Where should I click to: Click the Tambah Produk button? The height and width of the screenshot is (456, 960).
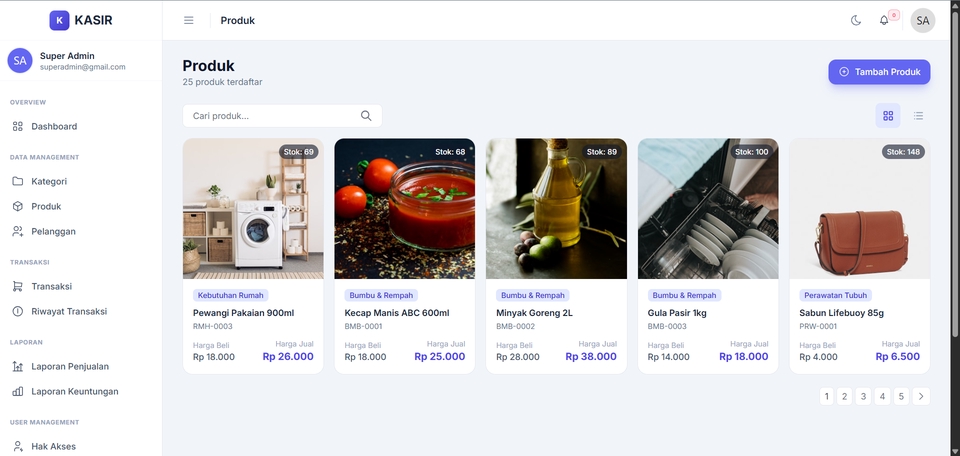click(x=879, y=72)
